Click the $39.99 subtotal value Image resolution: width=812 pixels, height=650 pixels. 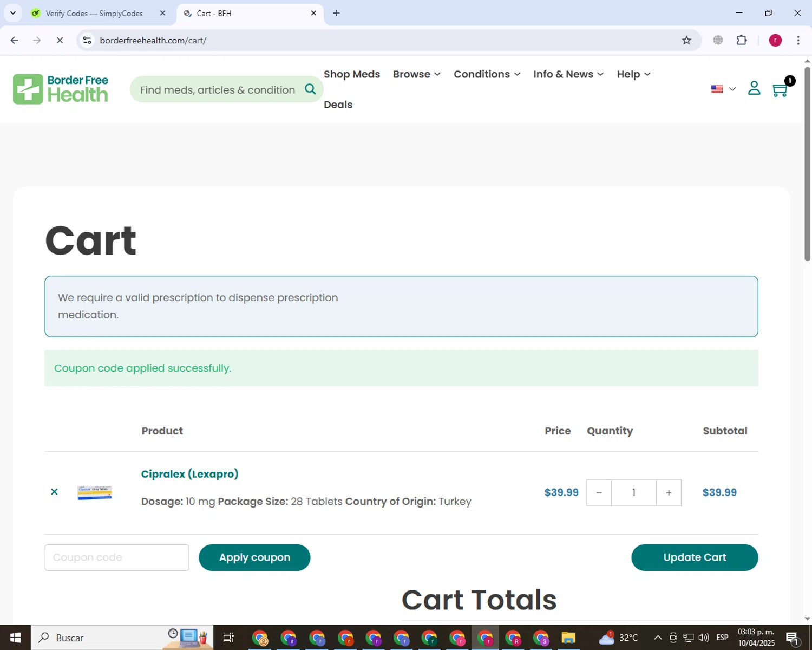click(x=719, y=492)
